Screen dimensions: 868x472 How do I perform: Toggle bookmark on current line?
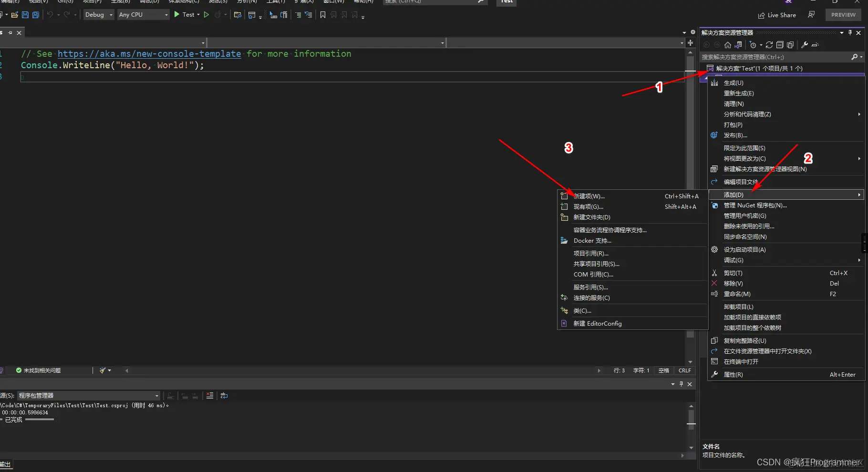[x=323, y=15]
